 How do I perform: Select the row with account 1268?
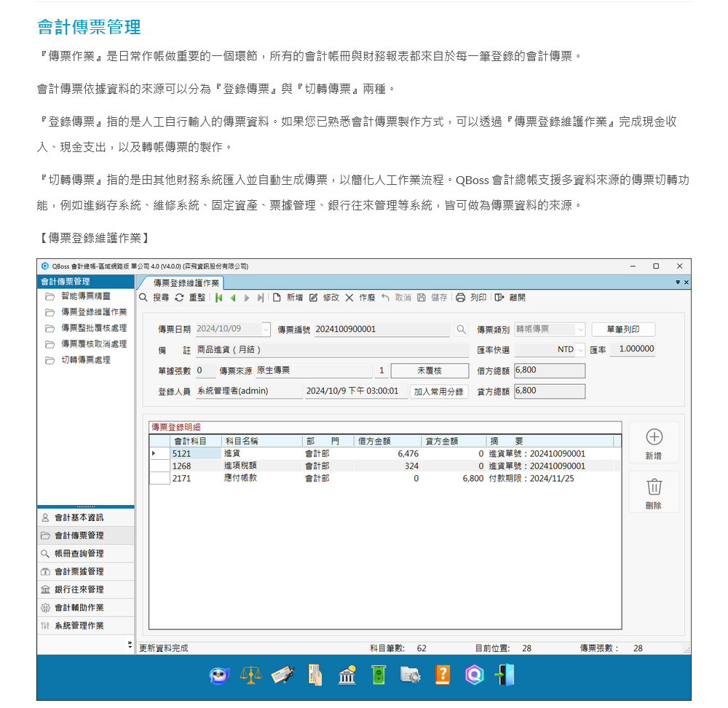(x=385, y=466)
